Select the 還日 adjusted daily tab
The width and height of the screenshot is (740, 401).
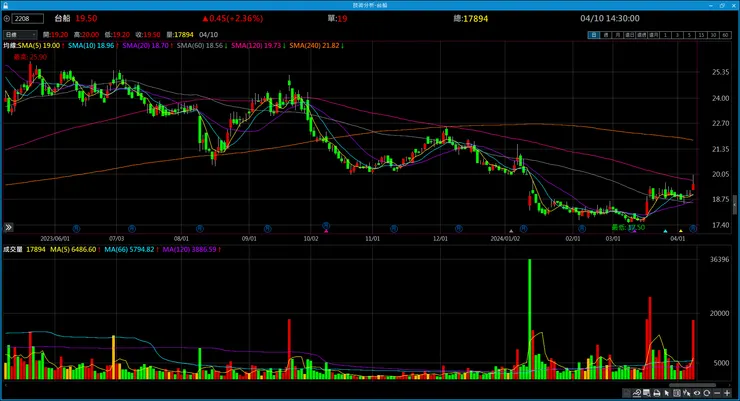coord(629,35)
